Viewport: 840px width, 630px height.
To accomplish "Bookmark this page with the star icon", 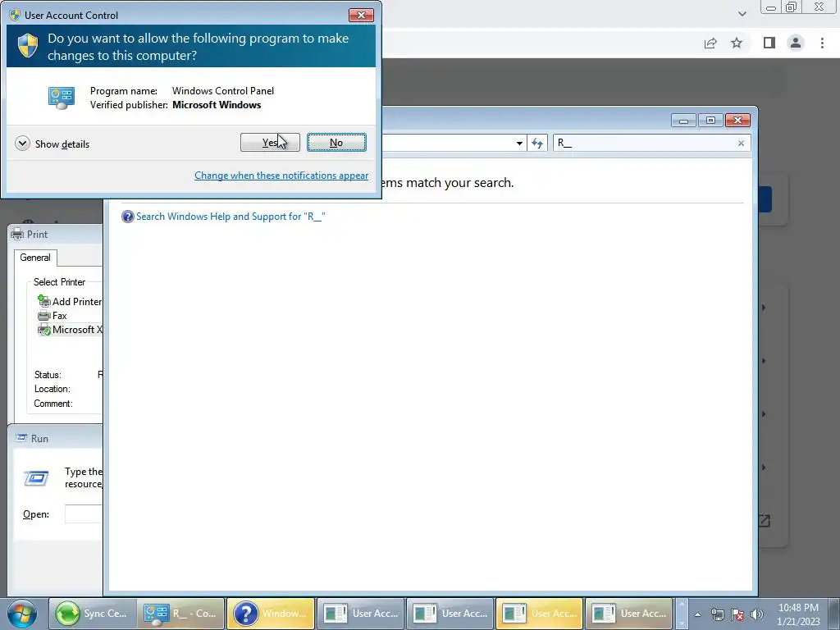I will pos(737,43).
